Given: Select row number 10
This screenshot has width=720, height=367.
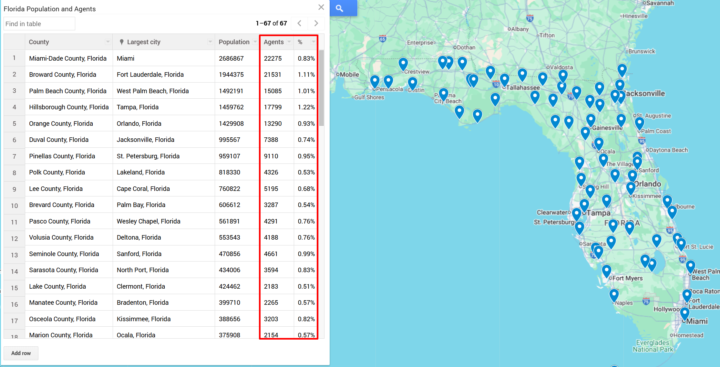Looking at the screenshot, I should point(14,205).
